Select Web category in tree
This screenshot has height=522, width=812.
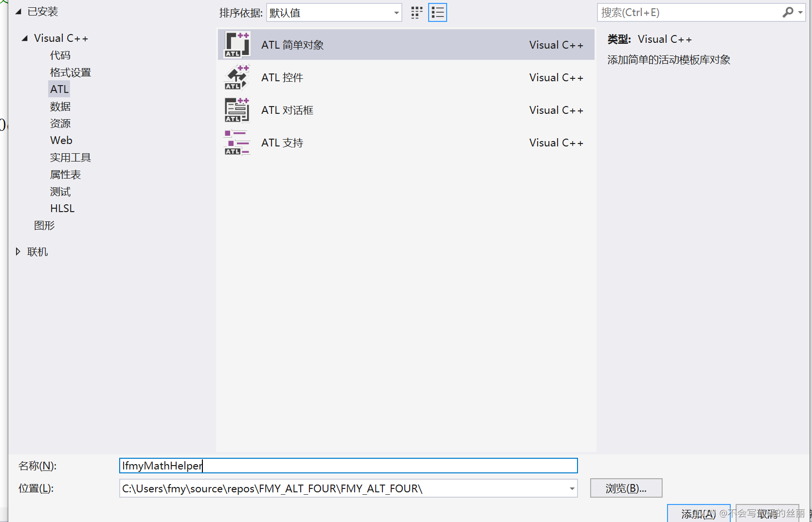[x=61, y=140]
